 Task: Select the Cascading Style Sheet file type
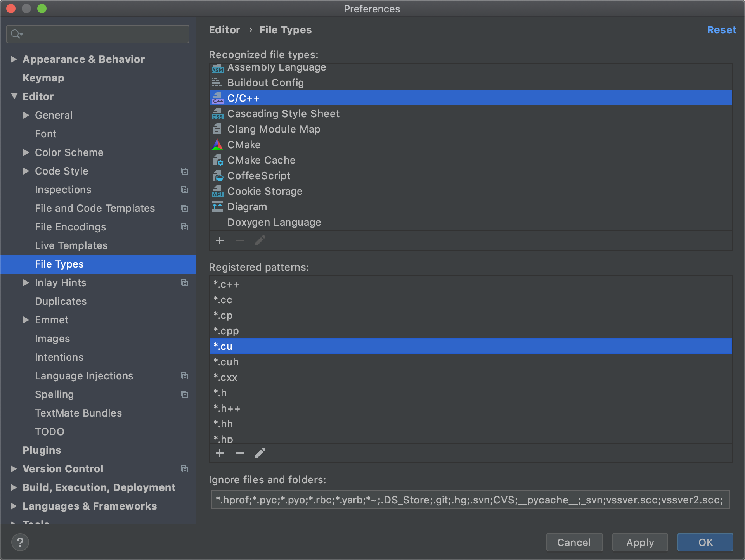tap(283, 114)
